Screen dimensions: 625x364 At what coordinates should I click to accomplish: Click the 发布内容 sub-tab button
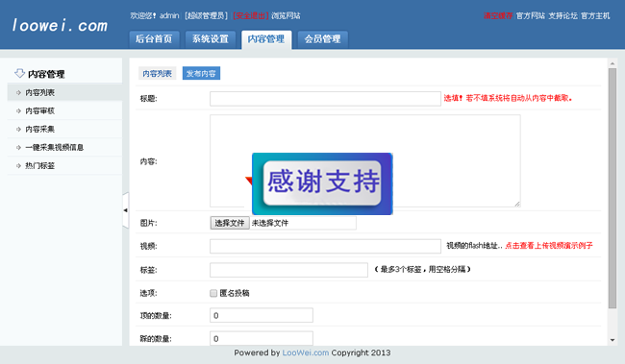click(201, 73)
